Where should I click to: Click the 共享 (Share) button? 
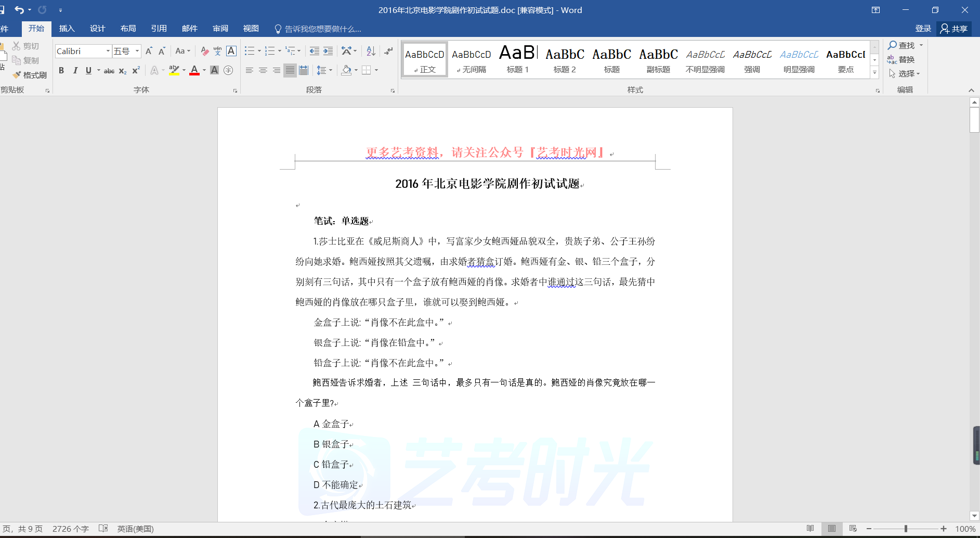(954, 29)
